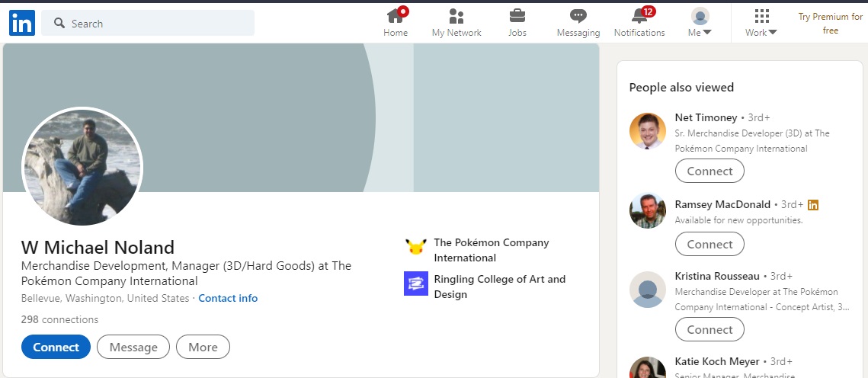Click the LinkedIn logo icon
This screenshot has height=378, width=868.
[x=22, y=24]
